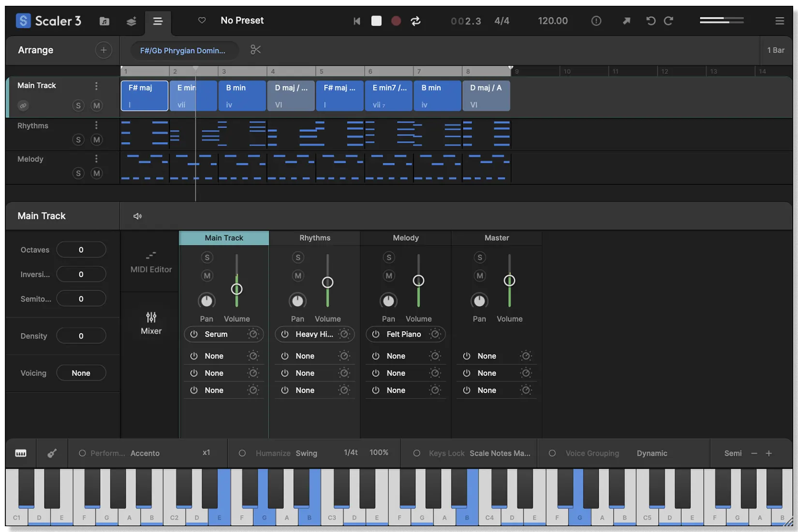The image size is (798, 532).
Task: Open first None effect slot on Main Track
Action: [x=223, y=356]
